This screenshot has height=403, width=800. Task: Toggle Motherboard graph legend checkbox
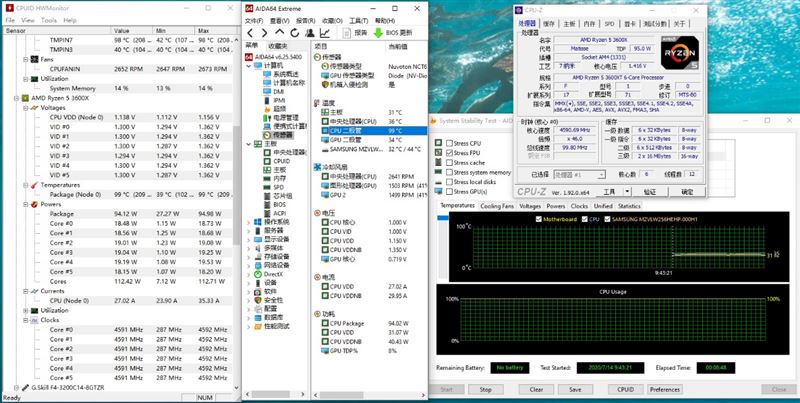click(x=539, y=219)
